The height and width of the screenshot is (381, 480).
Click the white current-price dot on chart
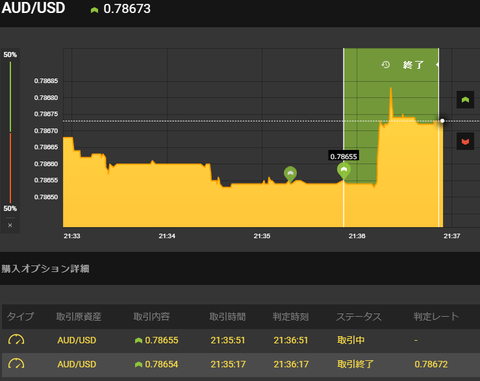pyautogui.click(x=442, y=121)
